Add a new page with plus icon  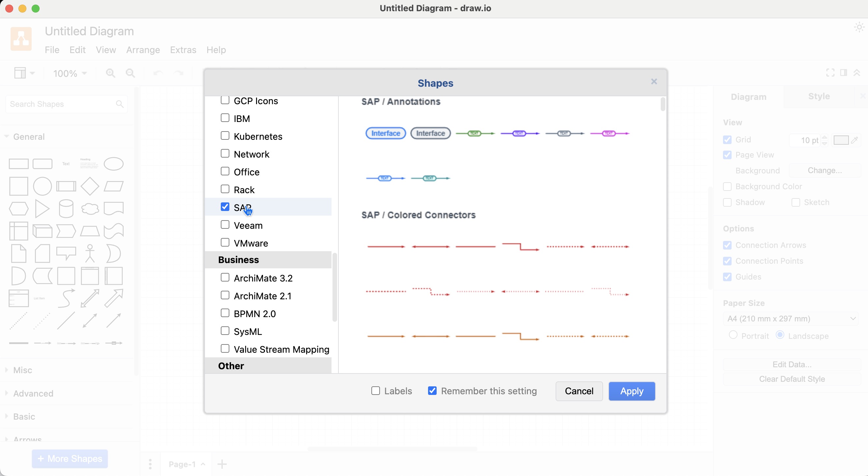[222, 464]
